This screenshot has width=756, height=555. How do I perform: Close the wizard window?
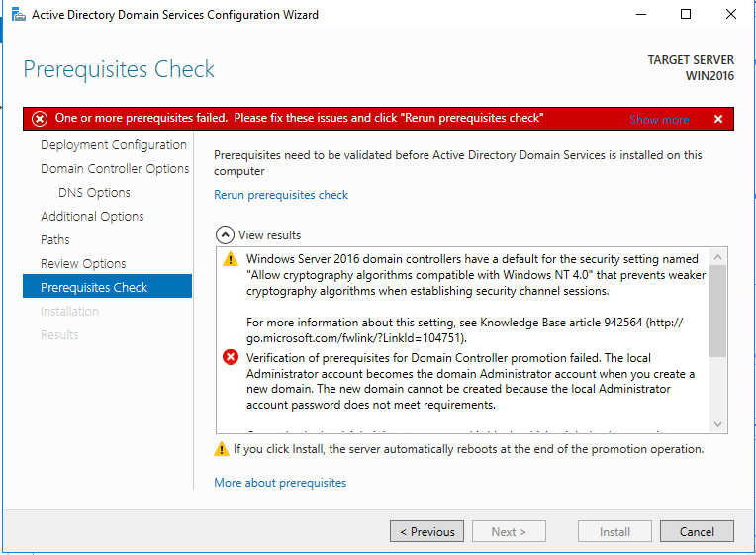731,15
